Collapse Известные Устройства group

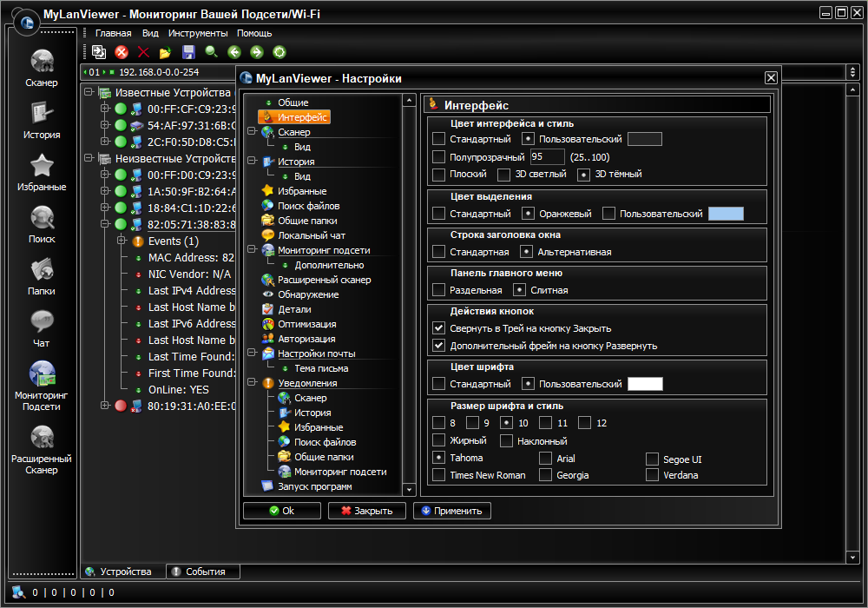tap(89, 92)
